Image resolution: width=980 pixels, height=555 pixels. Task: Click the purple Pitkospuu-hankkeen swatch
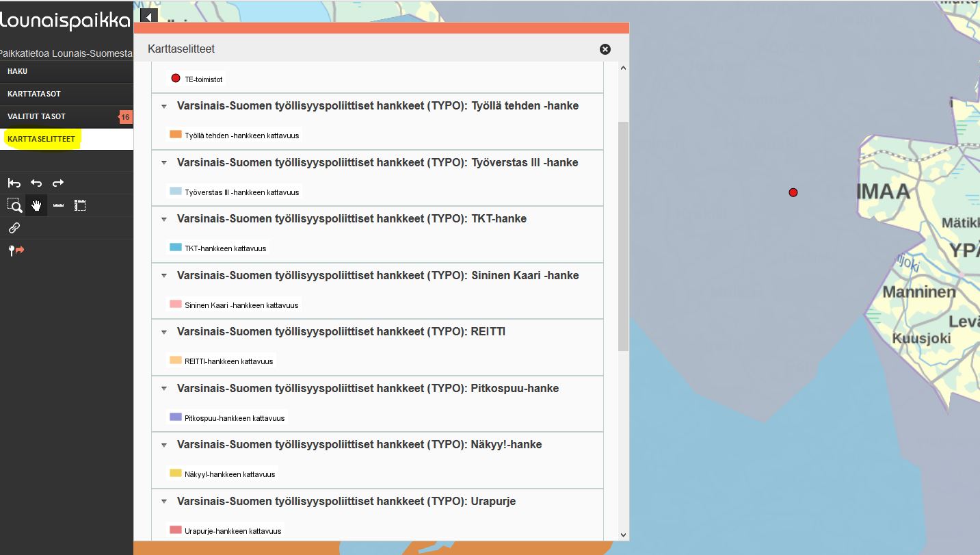click(x=176, y=417)
